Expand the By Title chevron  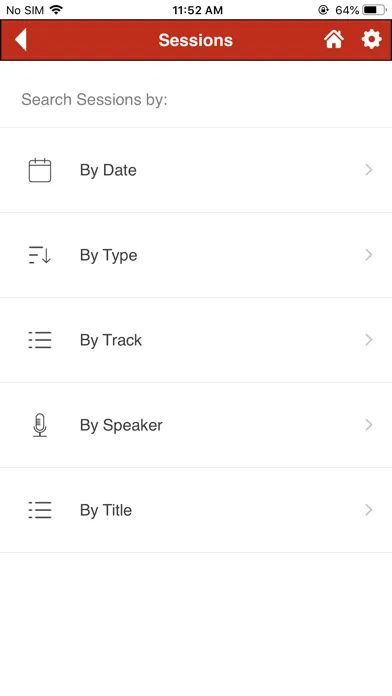[x=368, y=510]
